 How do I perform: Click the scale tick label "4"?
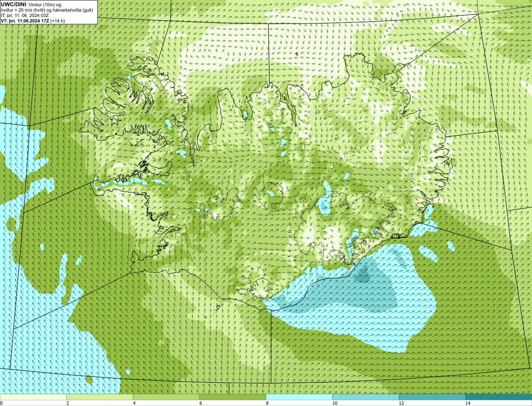(x=134, y=403)
